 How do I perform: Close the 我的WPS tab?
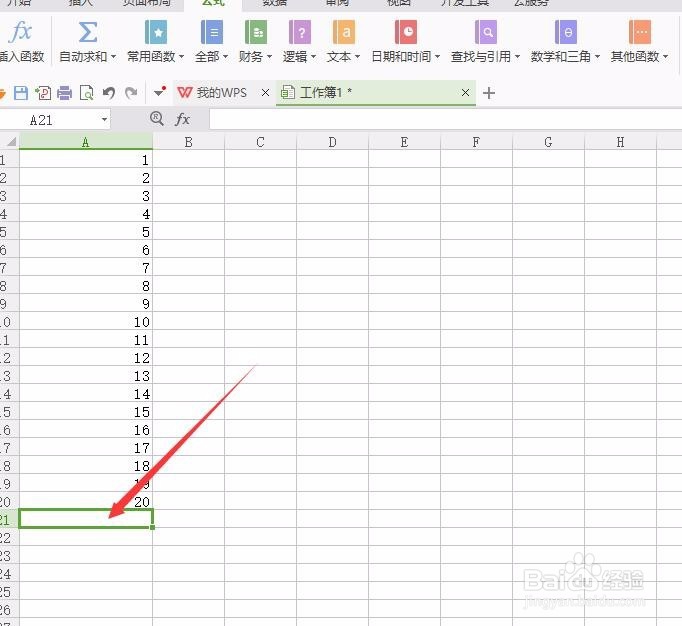pos(265,93)
